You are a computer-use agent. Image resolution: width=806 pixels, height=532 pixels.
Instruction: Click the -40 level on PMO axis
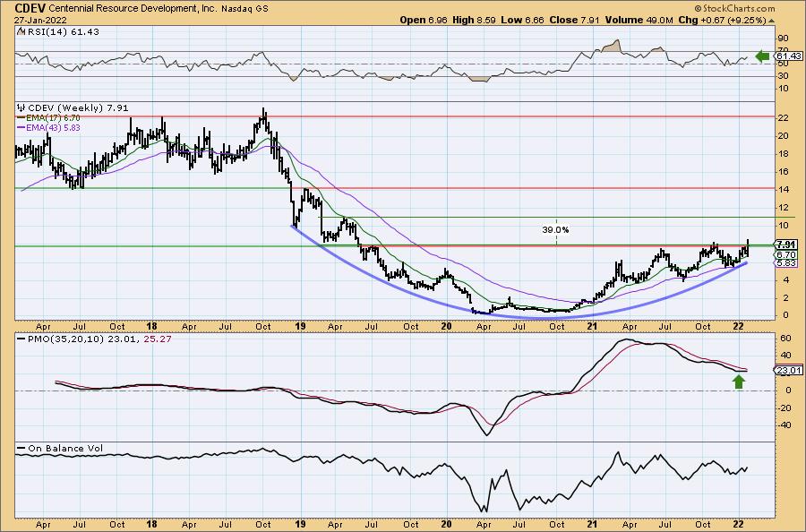[x=783, y=425]
